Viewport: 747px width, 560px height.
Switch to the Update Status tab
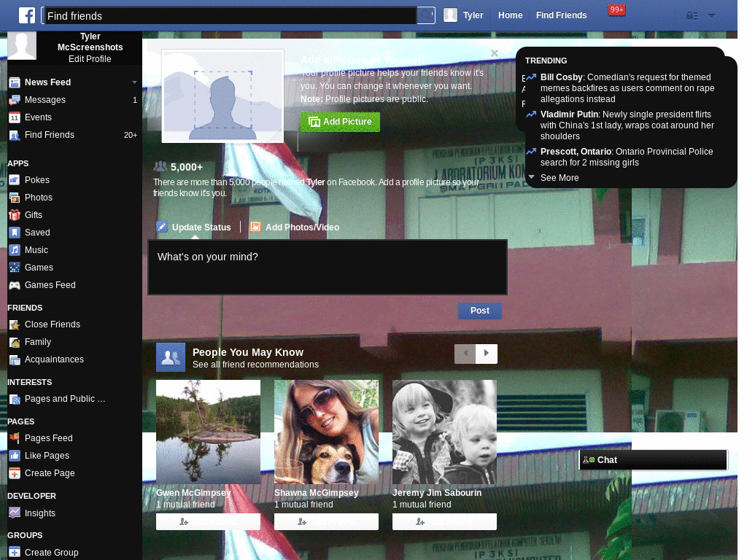click(x=194, y=227)
